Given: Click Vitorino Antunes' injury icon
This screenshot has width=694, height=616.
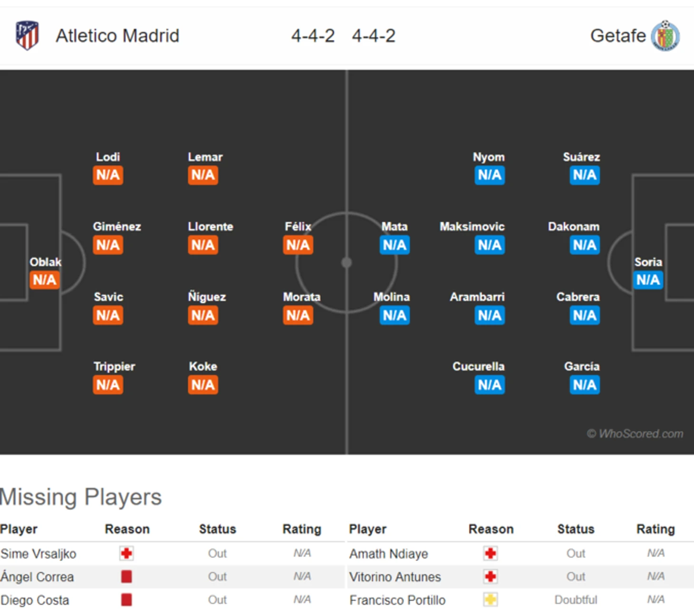Looking at the screenshot, I should pos(491,577).
